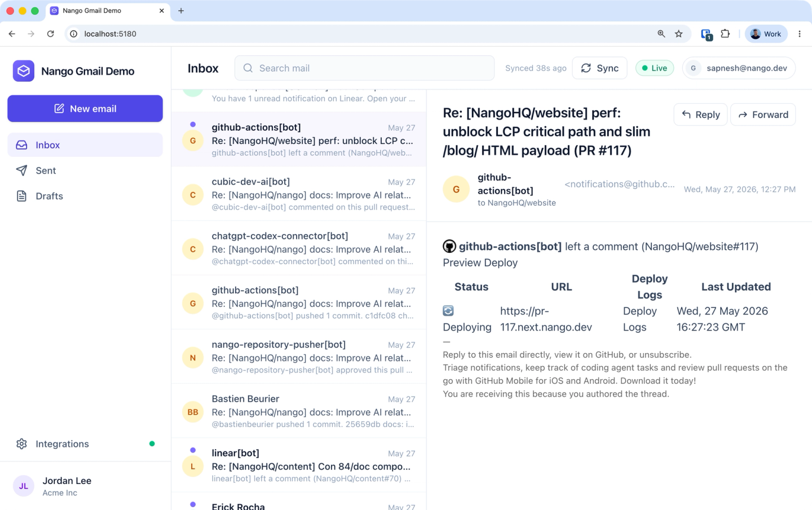Click the N avatar of nango-repository-pusher[bot]

pyautogui.click(x=193, y=358)
